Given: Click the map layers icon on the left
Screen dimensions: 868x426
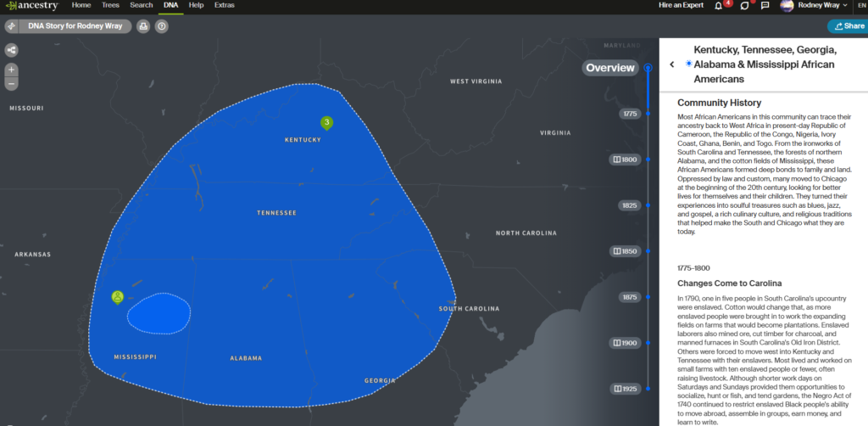Looking at the screenshot, I should tap(11, 50).
